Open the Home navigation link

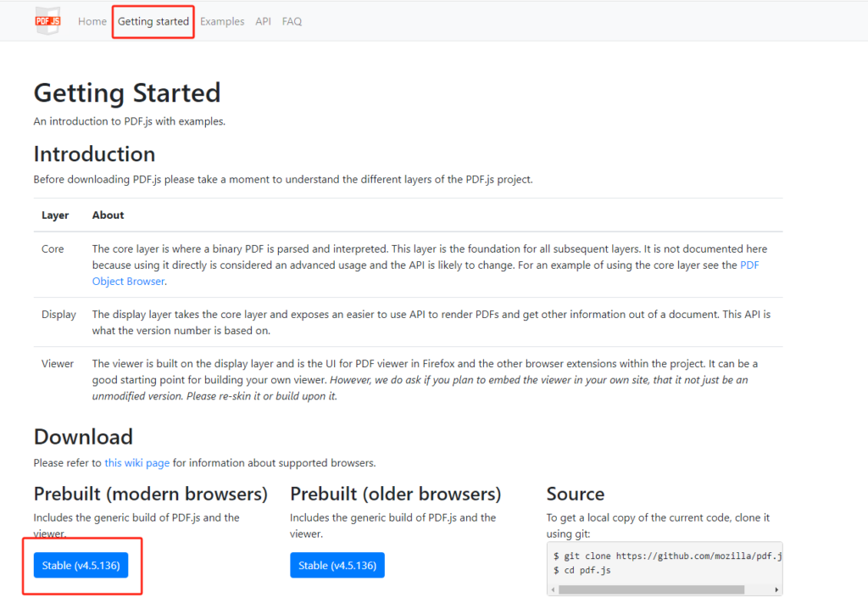click(92, 21)
